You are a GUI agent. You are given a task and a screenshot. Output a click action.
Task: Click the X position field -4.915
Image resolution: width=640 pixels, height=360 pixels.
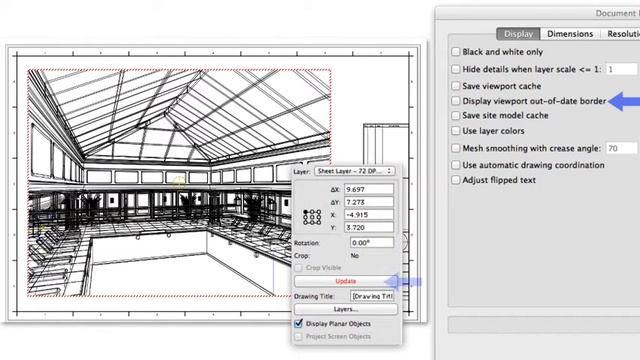tap(369, 215)
